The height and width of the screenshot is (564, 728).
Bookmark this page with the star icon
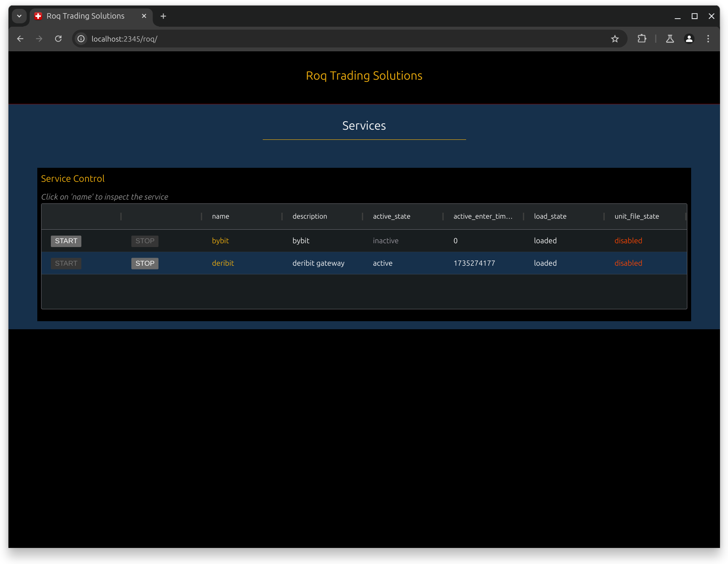[x=615, y=39]
